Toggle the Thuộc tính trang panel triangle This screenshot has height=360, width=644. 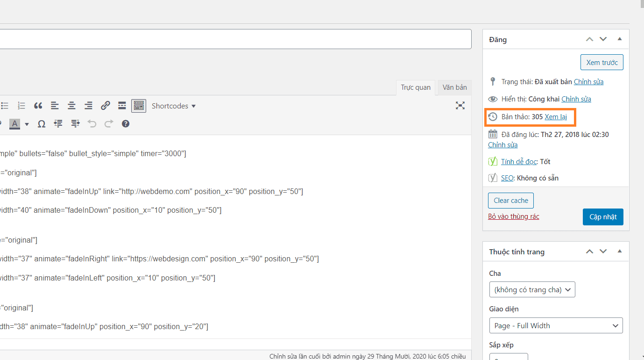[x=620, y=252]
